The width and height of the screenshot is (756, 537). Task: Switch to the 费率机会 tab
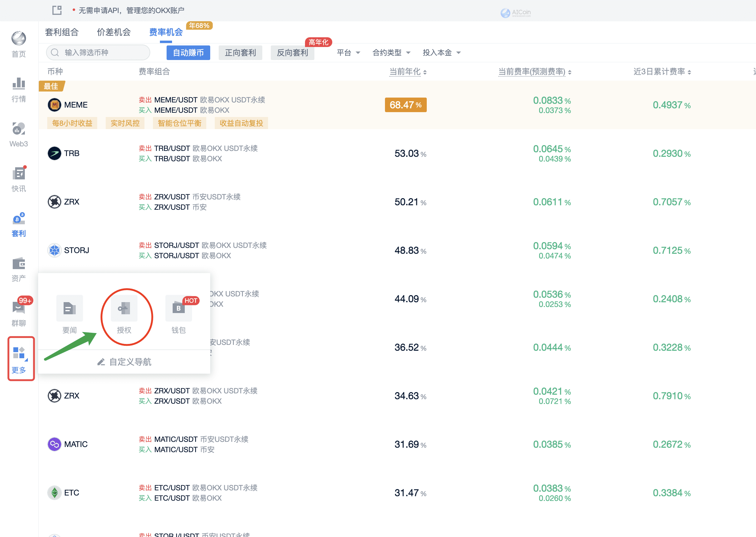click(x=166, y=32)
